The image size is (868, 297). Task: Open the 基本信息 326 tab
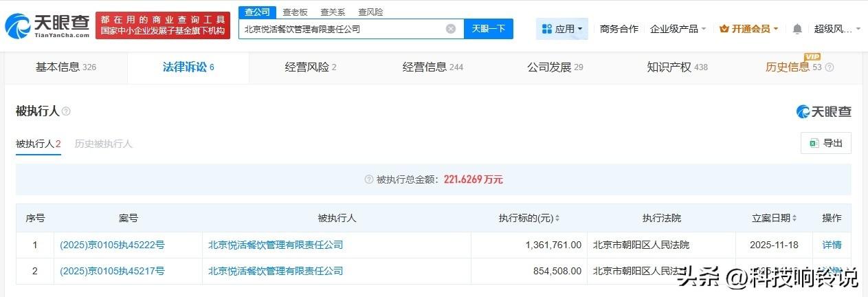66,67
